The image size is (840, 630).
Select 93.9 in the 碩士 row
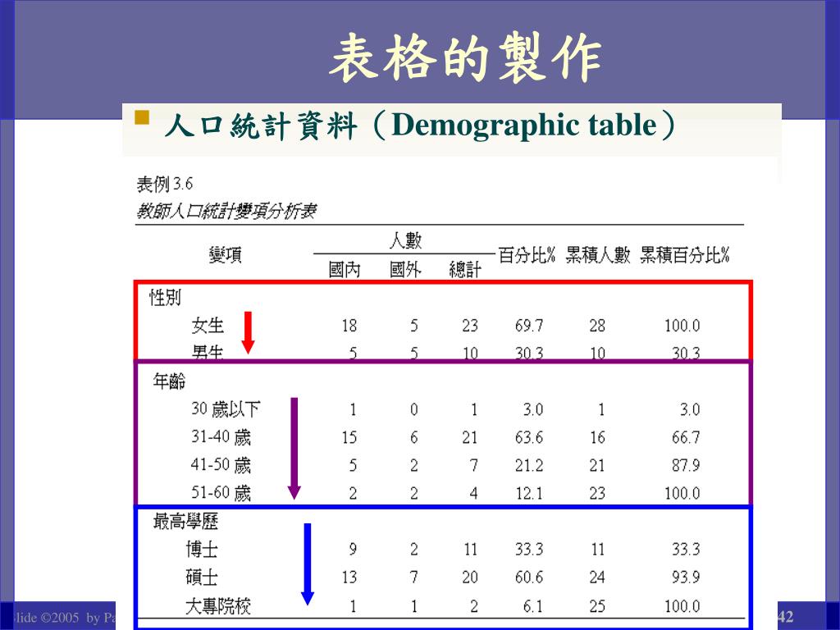686,577
